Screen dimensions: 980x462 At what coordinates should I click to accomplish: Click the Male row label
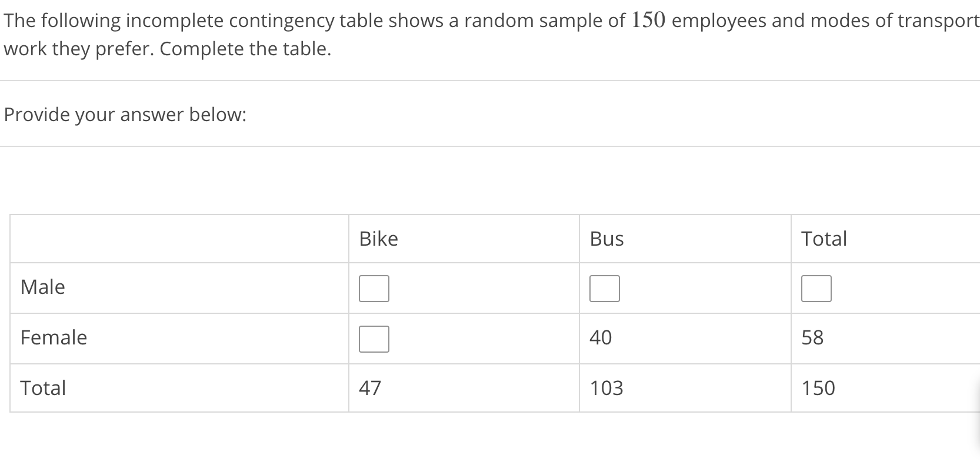[x=42, y=287]
